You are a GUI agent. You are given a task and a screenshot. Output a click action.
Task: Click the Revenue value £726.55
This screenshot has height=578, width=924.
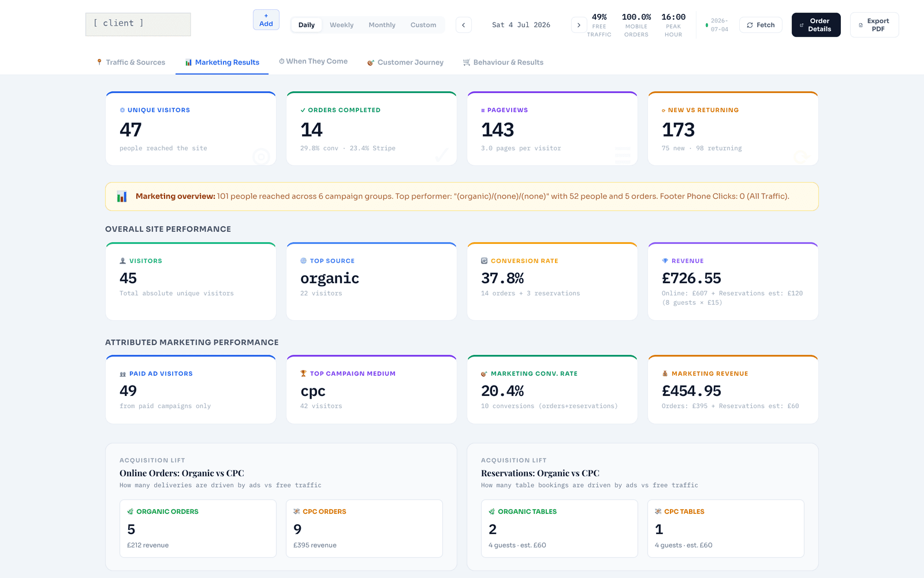691,278
